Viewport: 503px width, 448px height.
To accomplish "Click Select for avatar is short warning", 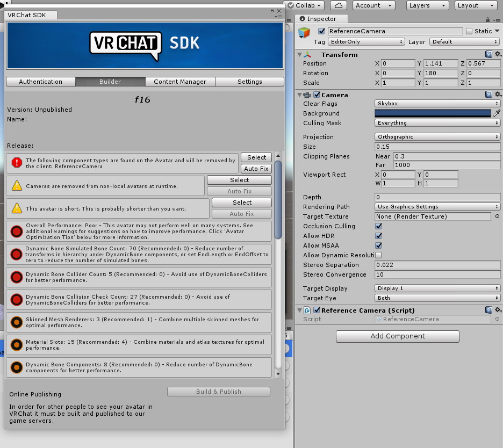I will tap(242, 203).
